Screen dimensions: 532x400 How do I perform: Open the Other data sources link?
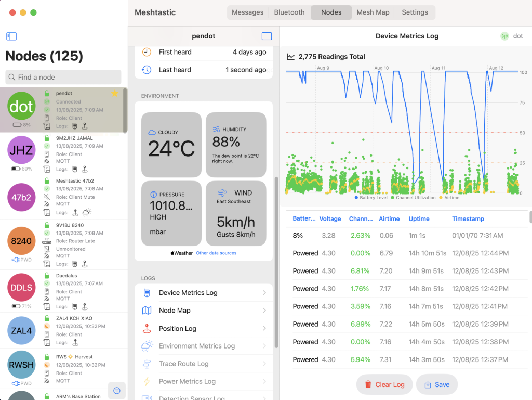point(216,253)
